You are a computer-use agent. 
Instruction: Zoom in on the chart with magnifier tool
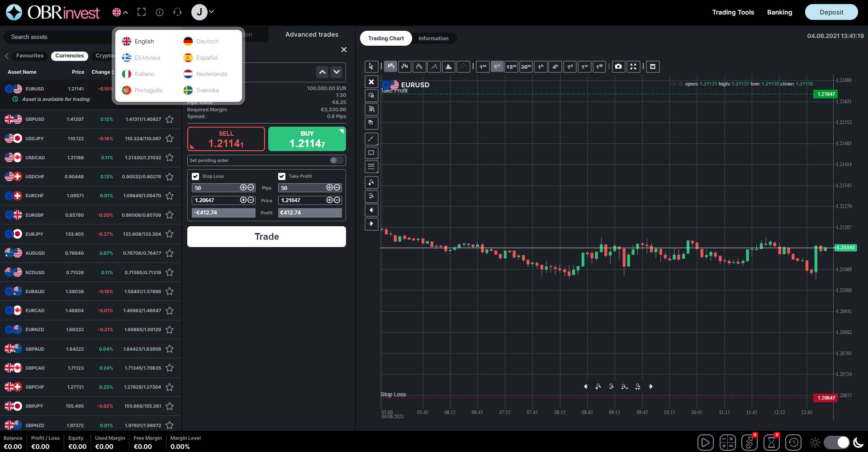click(x=371, y=182)
